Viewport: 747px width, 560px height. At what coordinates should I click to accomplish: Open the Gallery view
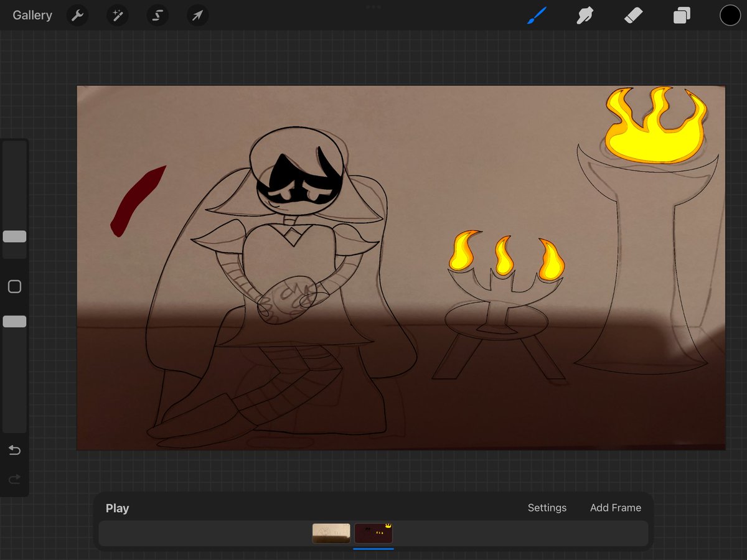pyautogui.click(x=32, y=16)
